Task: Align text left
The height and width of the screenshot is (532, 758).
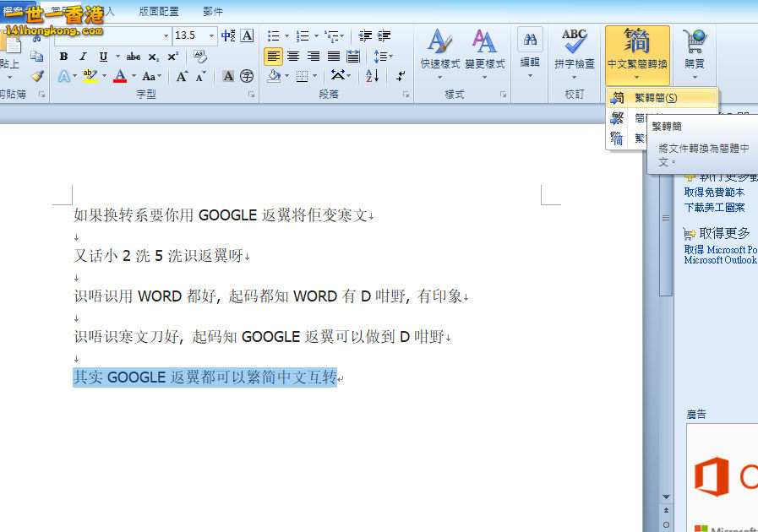Action: click(x=273, y=57)
